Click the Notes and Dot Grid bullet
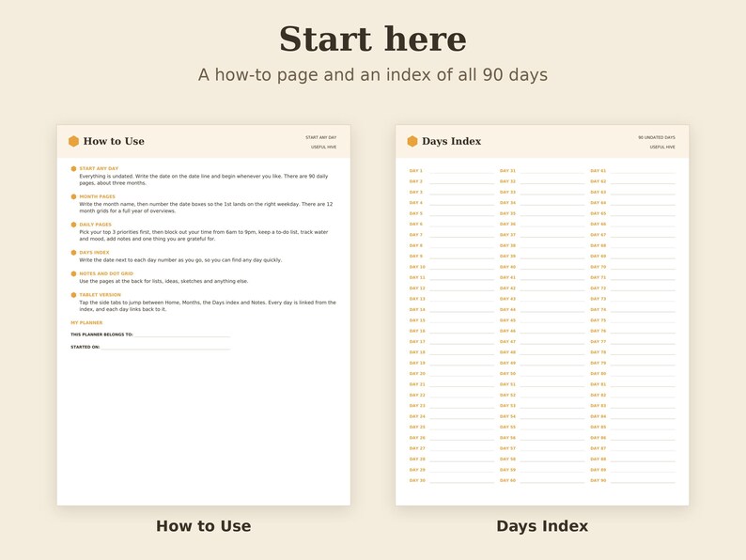The height and width of the screenshot is (560, 746). pyautogui.click(x=73, y=273)
